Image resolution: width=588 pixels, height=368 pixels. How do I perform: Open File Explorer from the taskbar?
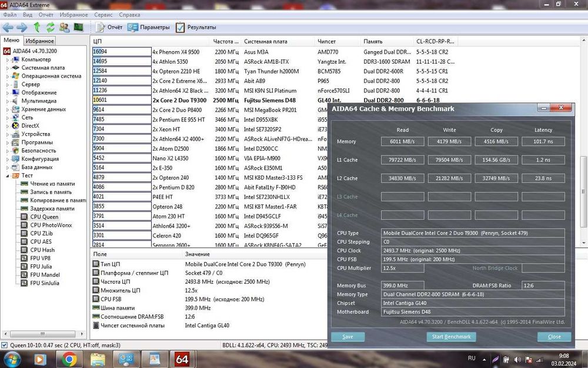(x=98, y=359)
